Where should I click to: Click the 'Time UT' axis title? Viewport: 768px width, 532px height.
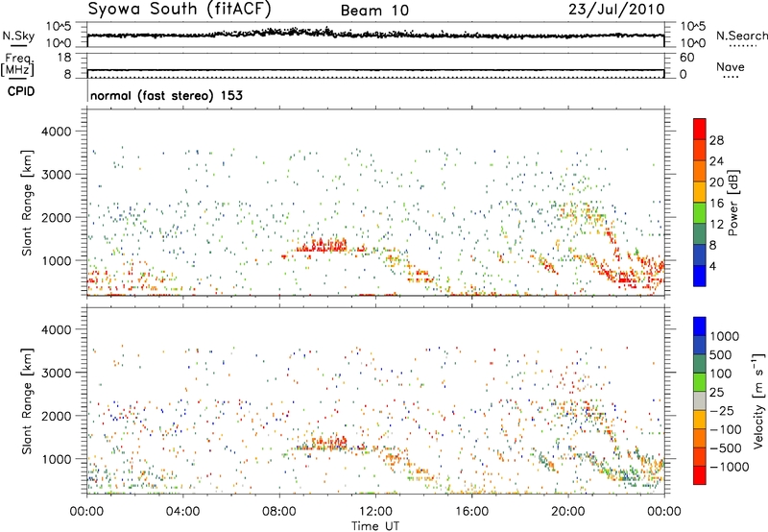pos(375,526)
